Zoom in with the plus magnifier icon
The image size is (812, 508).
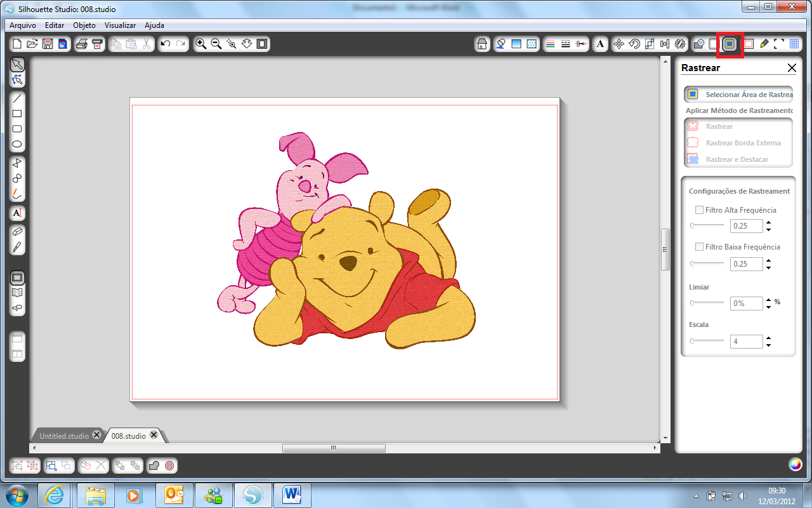pyautogui.click(x=201, y=44)
